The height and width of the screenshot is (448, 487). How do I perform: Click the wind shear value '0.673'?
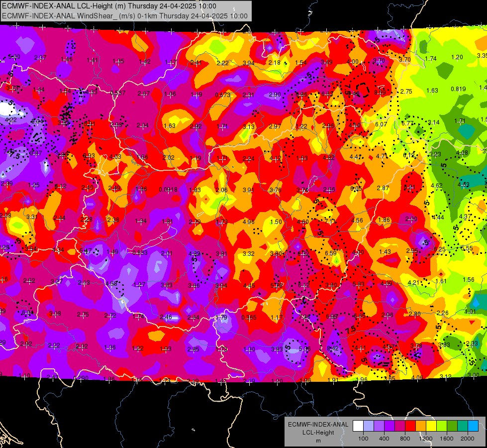(x=223, y=95)
